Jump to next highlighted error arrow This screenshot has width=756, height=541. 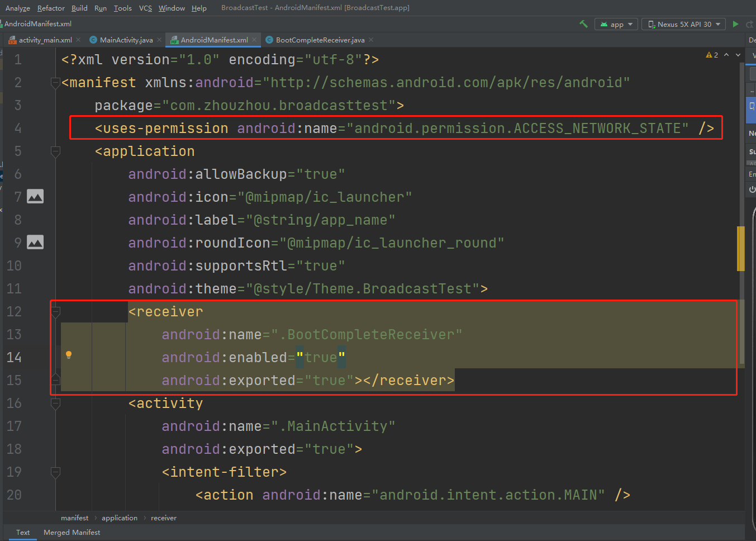738,55
